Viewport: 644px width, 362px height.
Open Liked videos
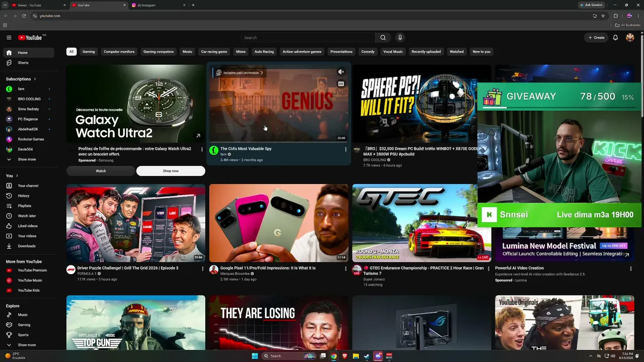pyautogui.click(x=29, y=226)
